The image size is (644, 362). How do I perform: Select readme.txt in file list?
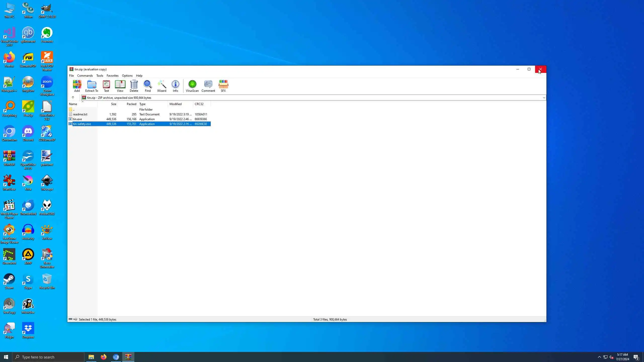coord(80,114)
